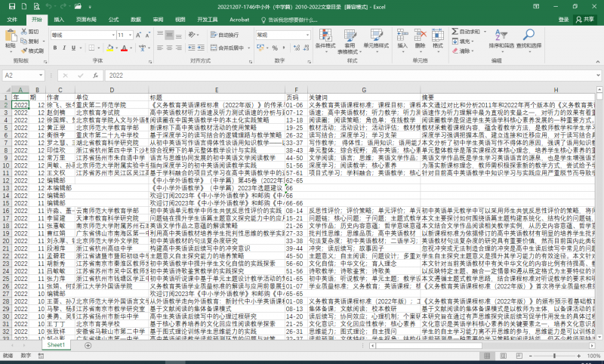The width and height of the screenshot is (604, 364).
Task: Click the Fill button
Action: [x=463, y=42]
